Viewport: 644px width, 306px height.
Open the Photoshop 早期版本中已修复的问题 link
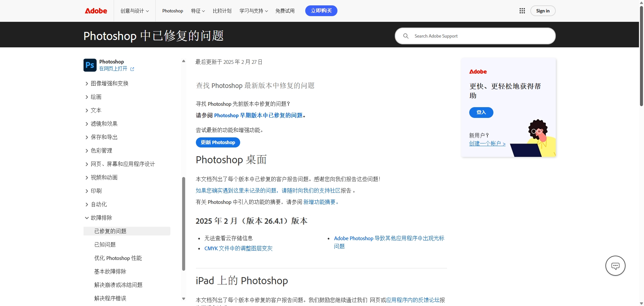258,115
